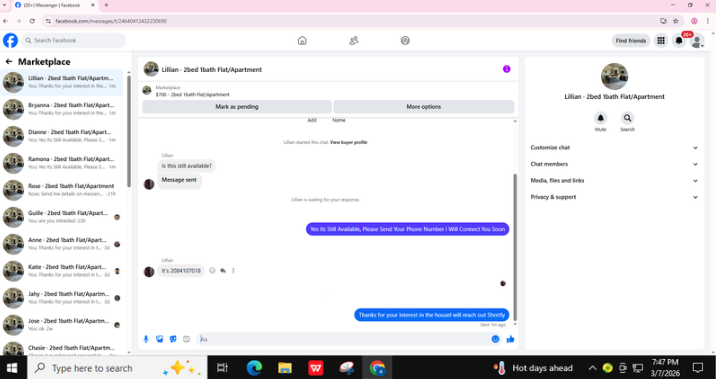Mute this chat with bell icon

click(600, 118)
